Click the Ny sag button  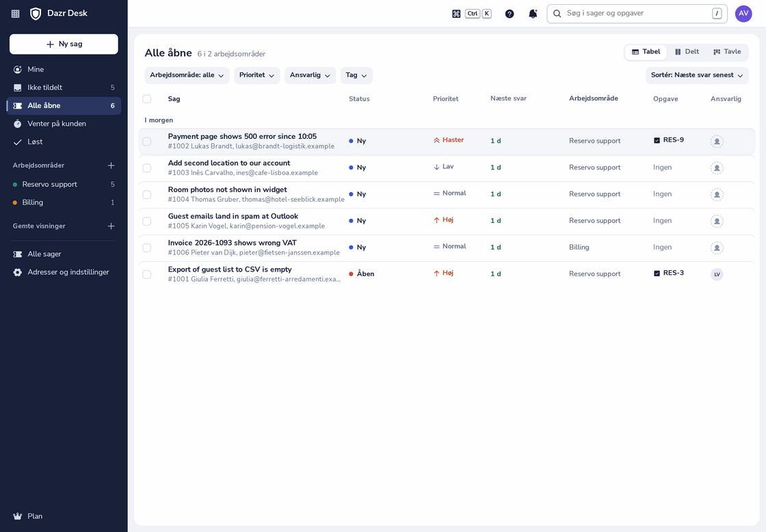64,44
